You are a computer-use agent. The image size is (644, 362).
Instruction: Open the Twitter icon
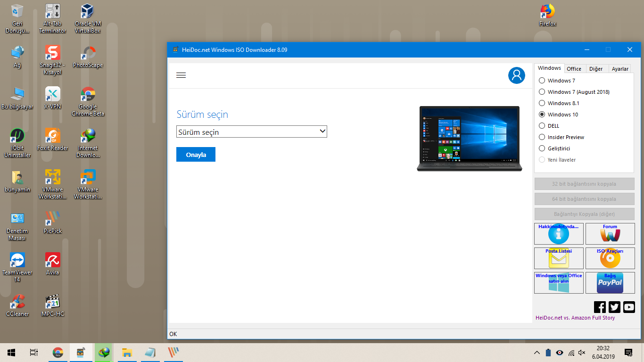[x=614, y=307]
